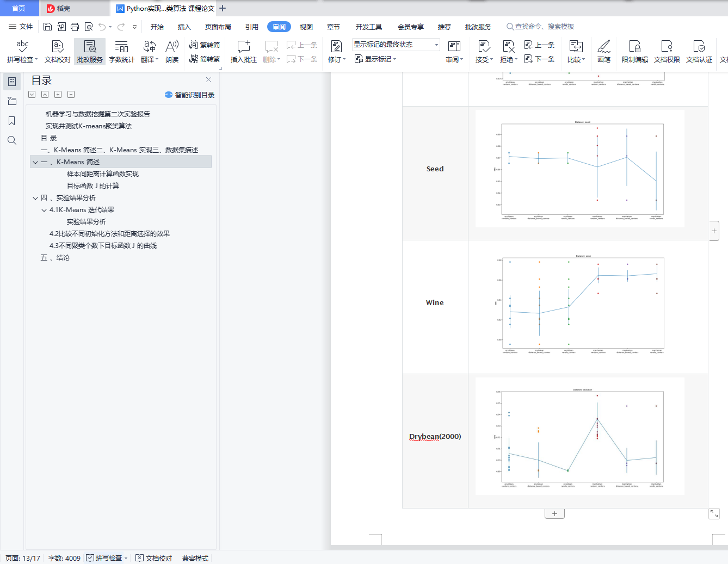Click 插入批注 to insert a comment

[243, 52]
